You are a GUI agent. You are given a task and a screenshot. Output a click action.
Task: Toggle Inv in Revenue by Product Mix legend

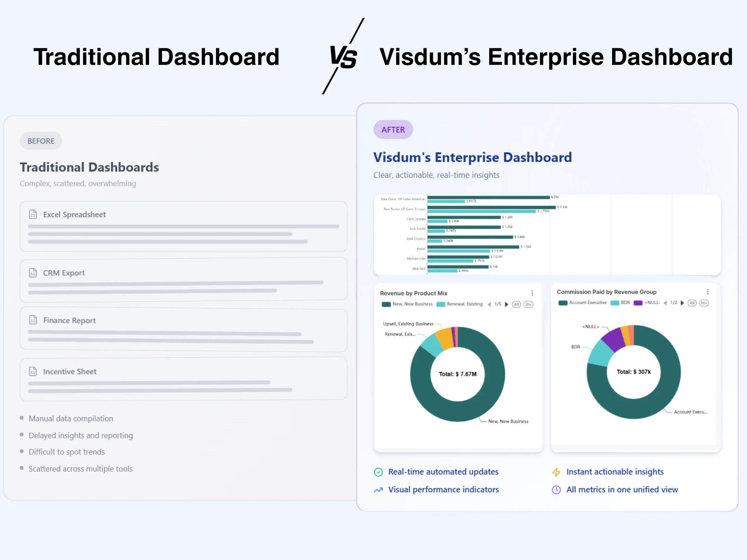pos(528,304)
